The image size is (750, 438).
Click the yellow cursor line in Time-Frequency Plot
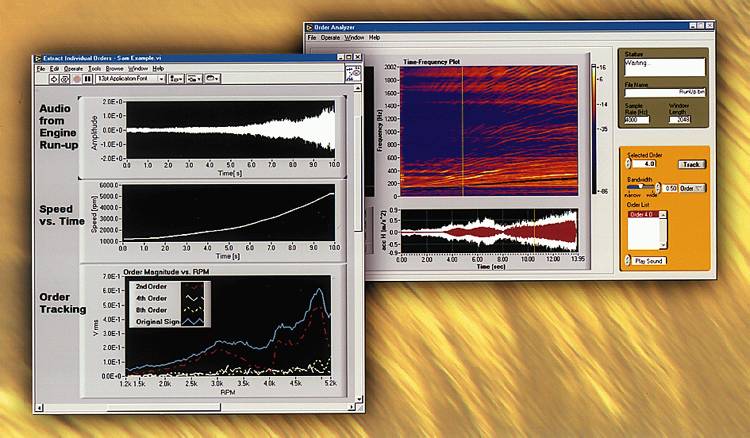point(463,131)
